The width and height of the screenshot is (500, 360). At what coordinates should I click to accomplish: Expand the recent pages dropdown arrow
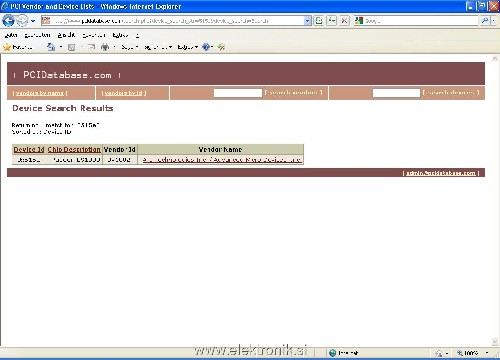tap(33, 21)
